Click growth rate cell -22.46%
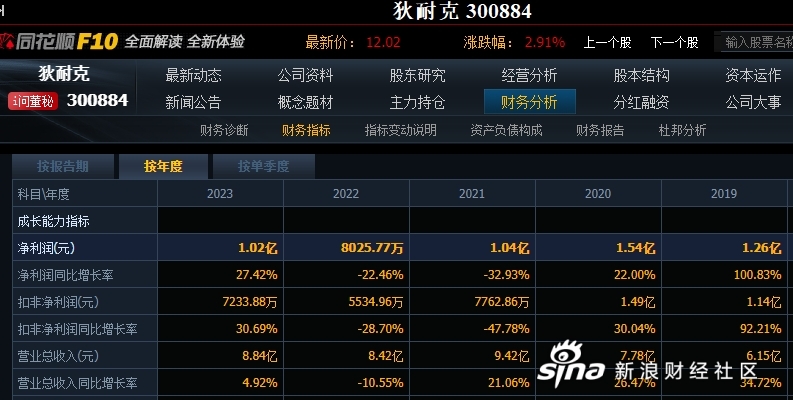 380,275
